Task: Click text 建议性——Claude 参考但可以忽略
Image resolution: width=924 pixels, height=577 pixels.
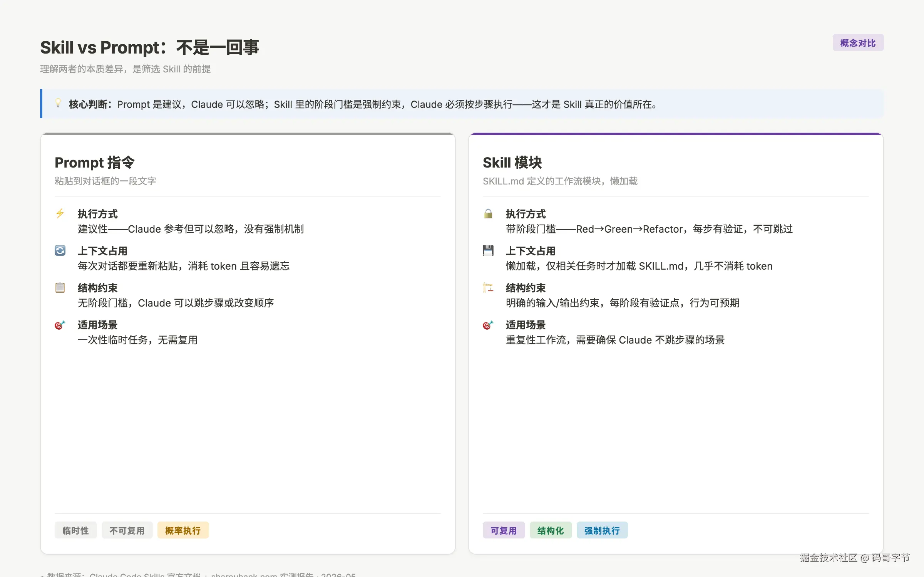Action: [156, 229]
